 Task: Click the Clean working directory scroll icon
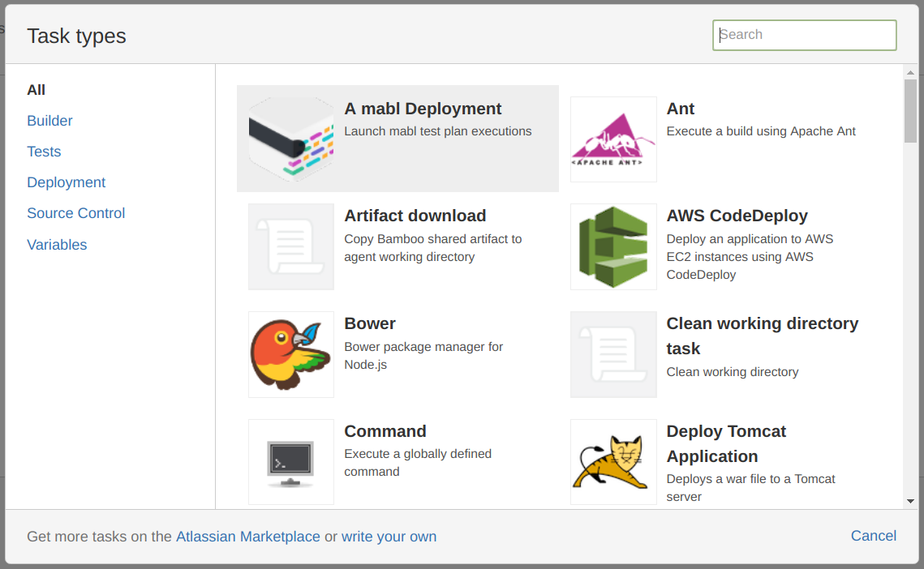click(x=613, y=354)
